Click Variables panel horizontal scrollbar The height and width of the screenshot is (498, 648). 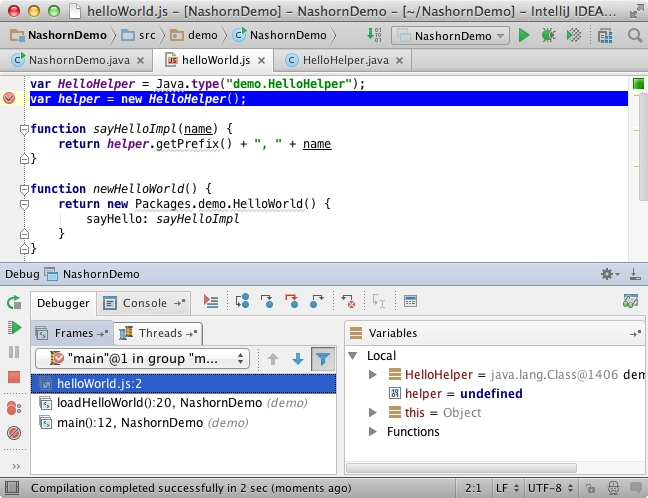tap(461, 468)
